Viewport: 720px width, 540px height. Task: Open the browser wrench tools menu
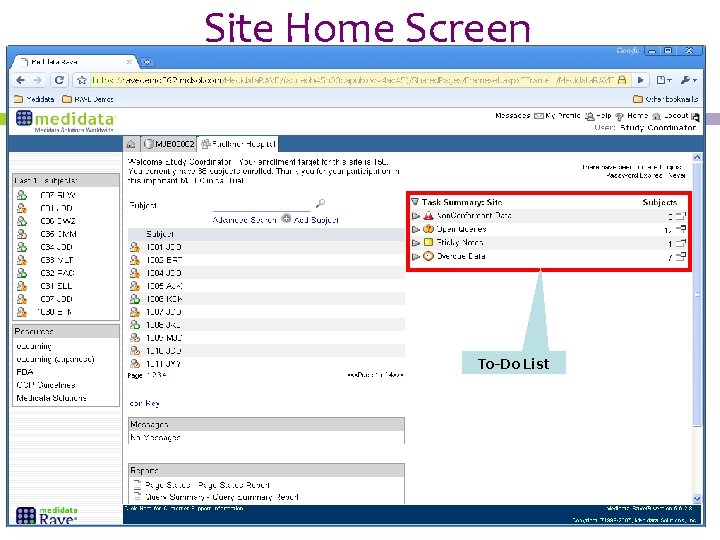688,80
